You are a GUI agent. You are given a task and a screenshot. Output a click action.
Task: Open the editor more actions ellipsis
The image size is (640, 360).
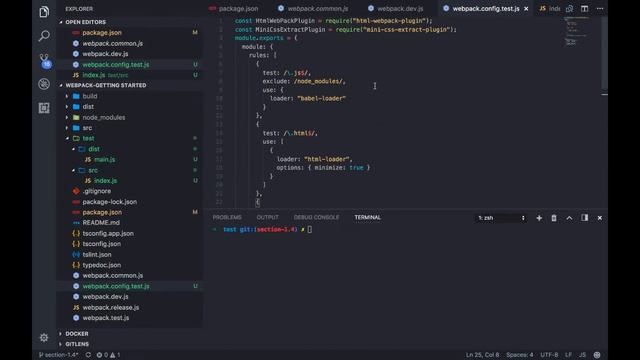coord(600,9)
